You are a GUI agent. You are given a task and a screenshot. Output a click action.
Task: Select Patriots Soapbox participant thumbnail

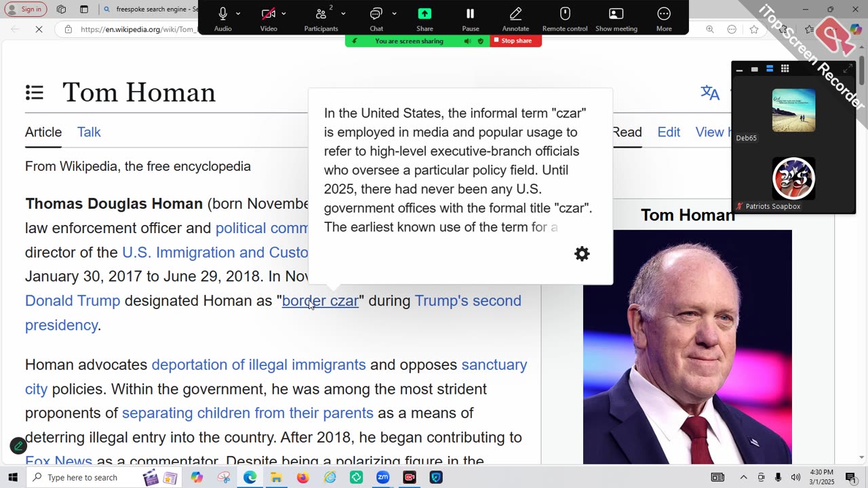[793, 179]
